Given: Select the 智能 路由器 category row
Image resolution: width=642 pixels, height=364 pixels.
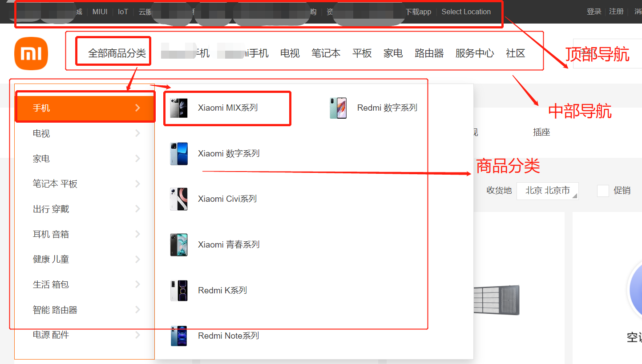Looking at the screenshot, I should [x=85, y=310].
